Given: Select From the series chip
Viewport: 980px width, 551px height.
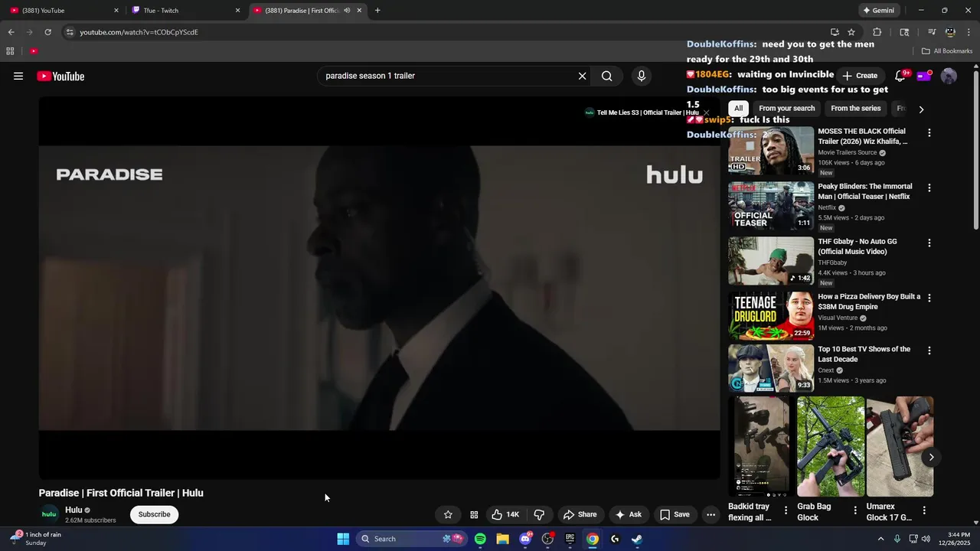Looking at the screenshot, I should click(855, 109).
